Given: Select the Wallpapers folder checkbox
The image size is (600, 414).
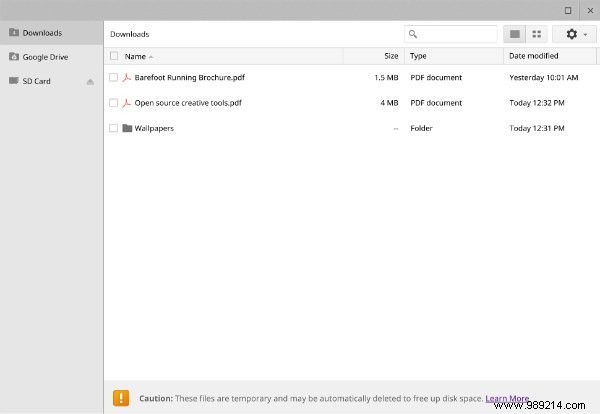Looking at the screenshot, I should [x=114, y=128].
